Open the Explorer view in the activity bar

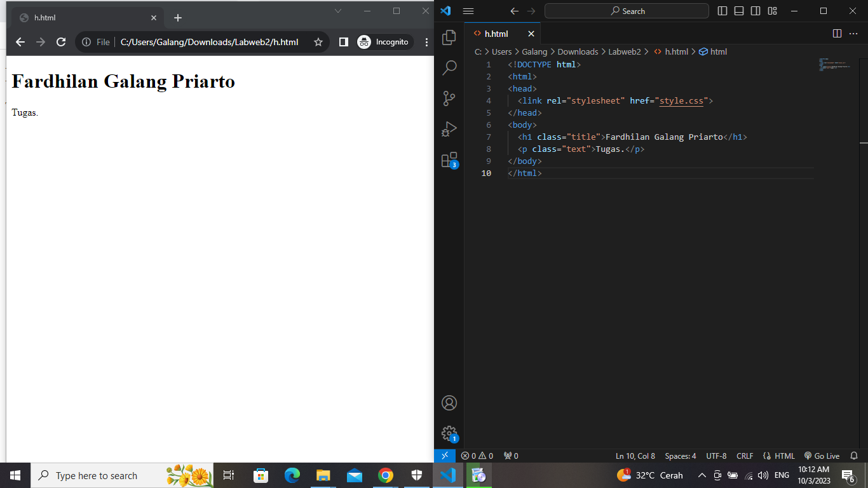pos(449,38)
